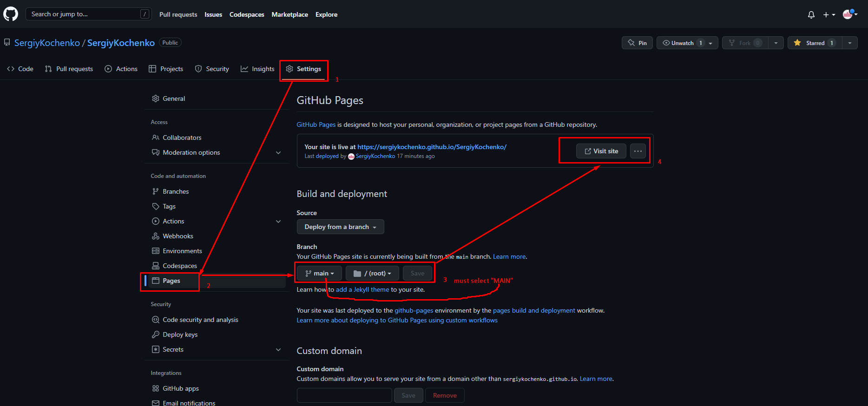868x406 pixels.
Task: Click Learn more about custom workflows link
Action: click(397, 320)
